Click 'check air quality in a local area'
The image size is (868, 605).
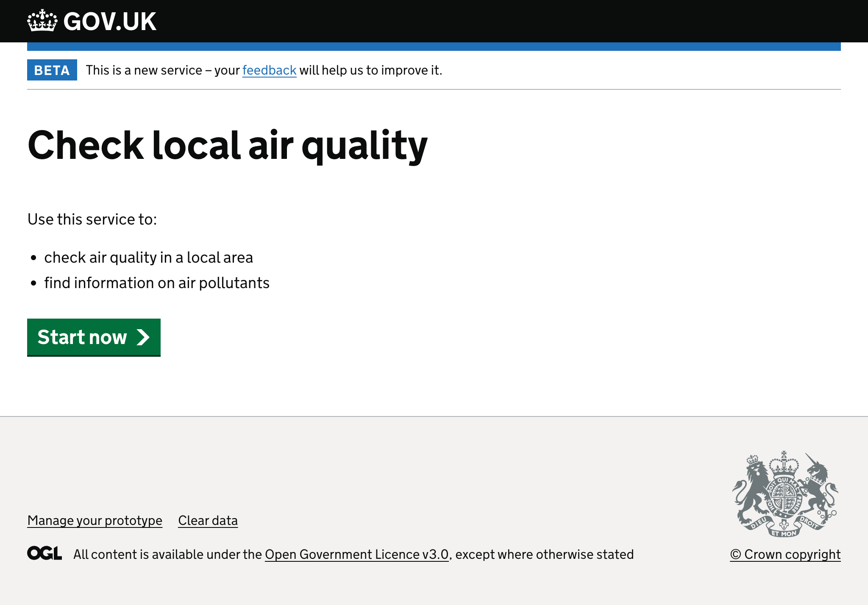[x=148, y=258]
